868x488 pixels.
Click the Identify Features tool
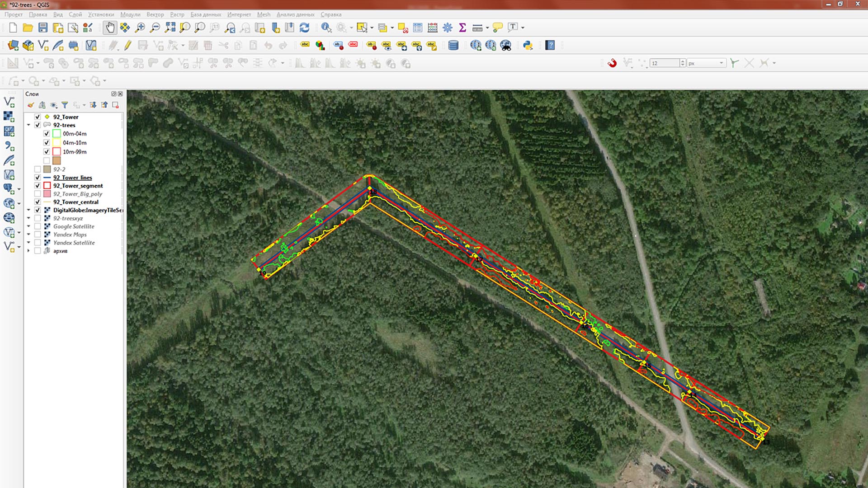[x=326, y=28]
